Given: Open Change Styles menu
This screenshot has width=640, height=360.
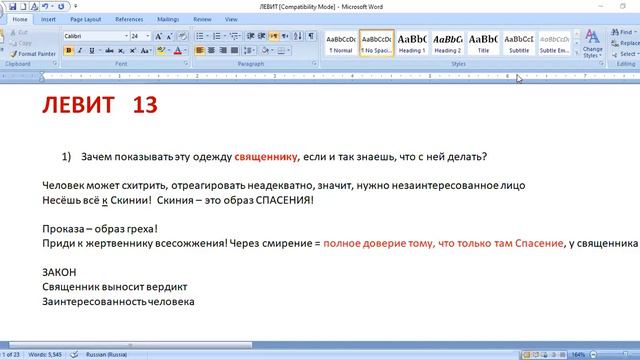Looking at the screenshot, I should click(x=592, y=44).
